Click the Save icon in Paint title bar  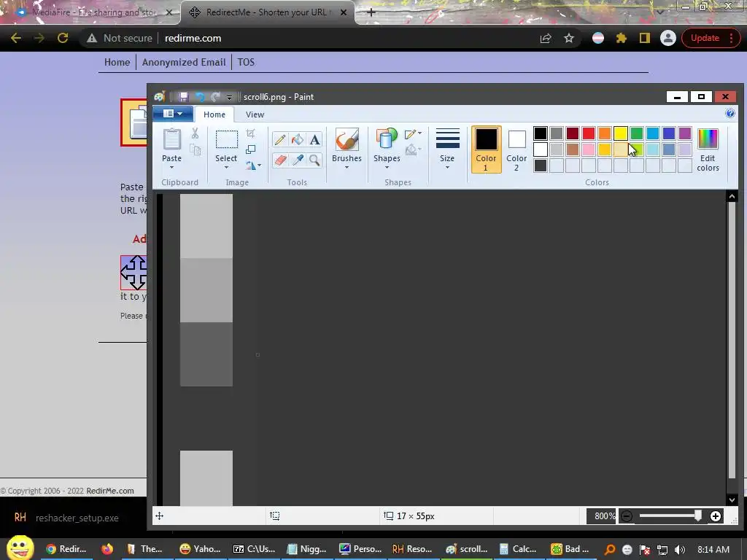(183, 97)
